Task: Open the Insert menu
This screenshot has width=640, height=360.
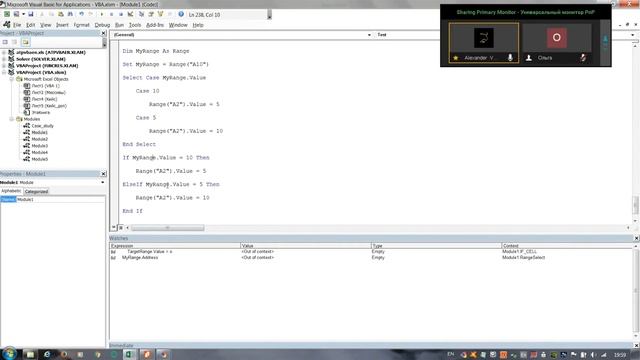Action: [x=62, y=25]
